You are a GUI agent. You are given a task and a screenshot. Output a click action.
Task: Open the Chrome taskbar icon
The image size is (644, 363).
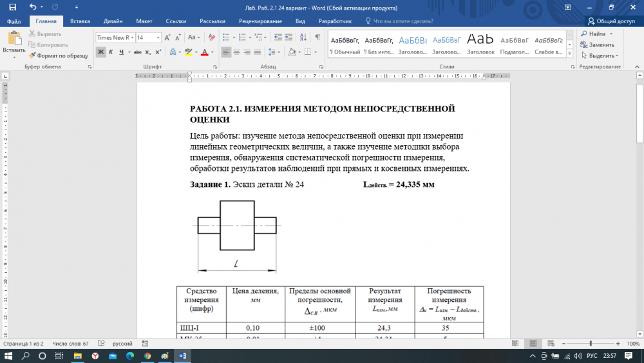(x=147, y=356)
